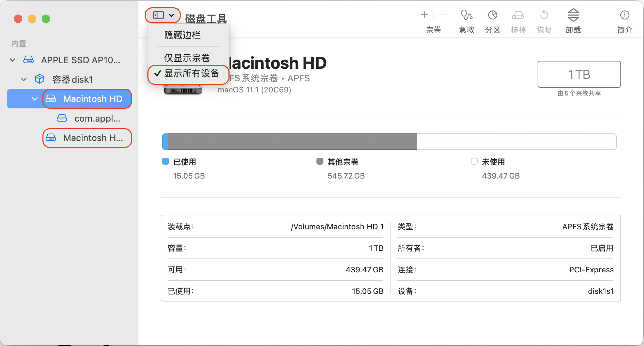Viewport: 644px width, 346px height.
Task: Open the Info (简介) panel
Action: pyautogui.click(x=625, y=16)
